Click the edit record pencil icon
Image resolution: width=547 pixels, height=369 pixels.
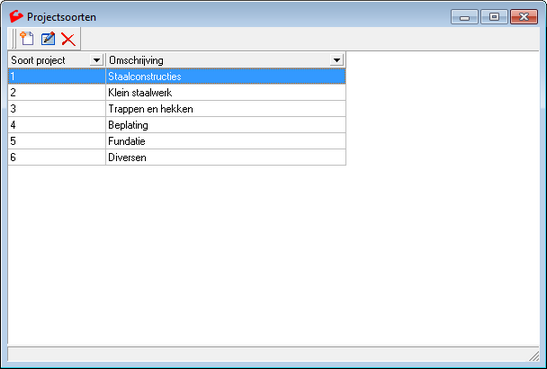pyautogui.click(x=48, y=38)
